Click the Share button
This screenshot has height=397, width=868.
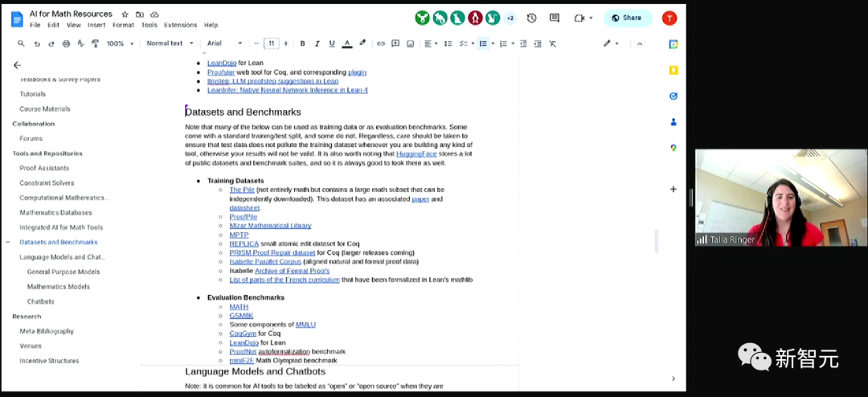(628, 18)
